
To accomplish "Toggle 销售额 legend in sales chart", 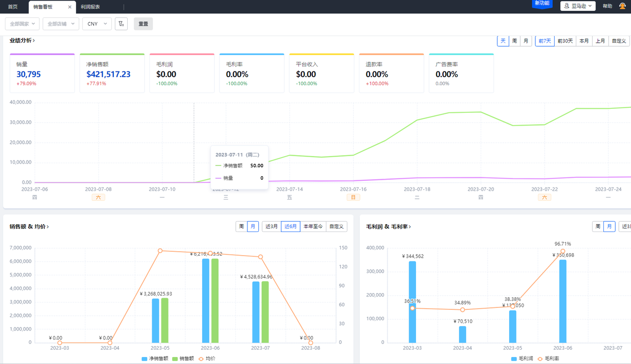I will click(x=182, y=359).
